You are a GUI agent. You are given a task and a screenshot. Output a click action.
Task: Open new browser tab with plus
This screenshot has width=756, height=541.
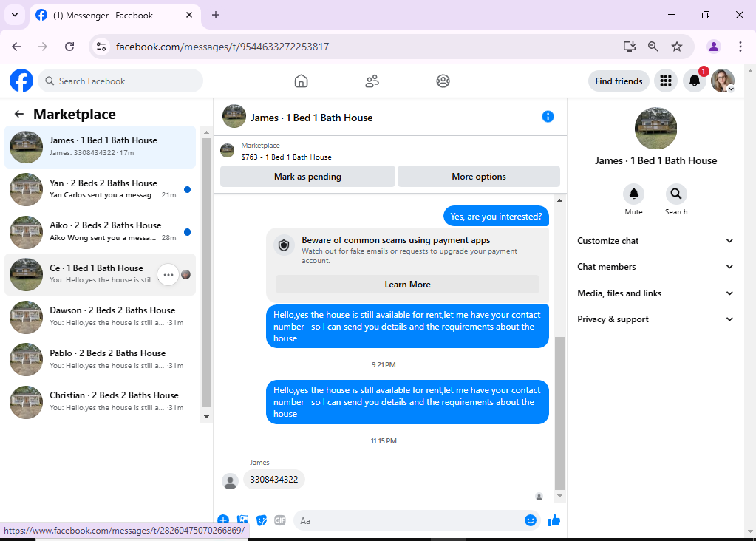(x=216, y=15)
